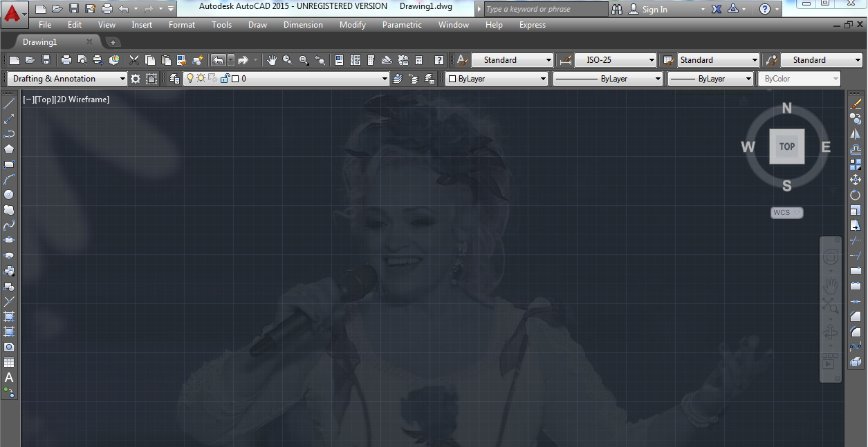Viewport: 868px width, 447px height.
Task: Click the Print icon in Quick Access toolbar
Action: (107, 9)
